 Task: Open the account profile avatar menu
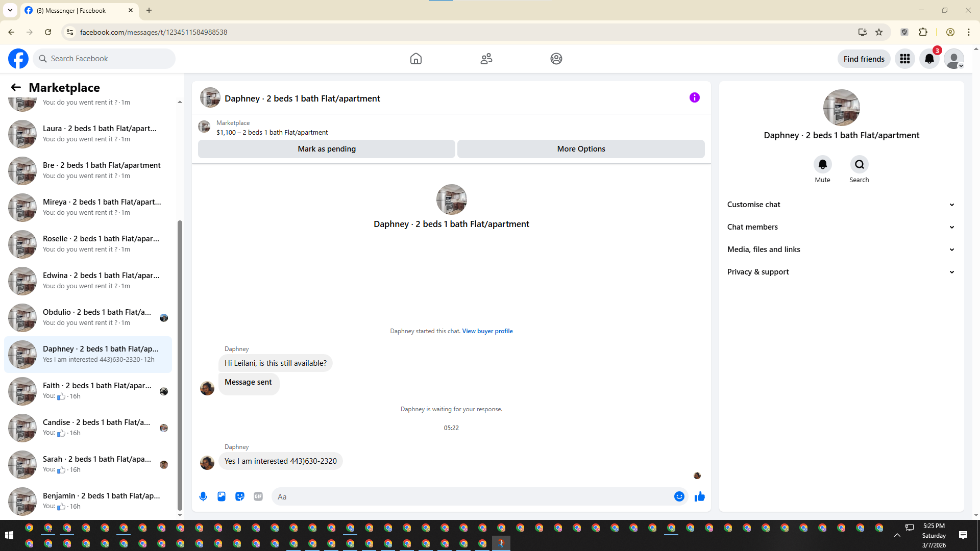[954, 59]
